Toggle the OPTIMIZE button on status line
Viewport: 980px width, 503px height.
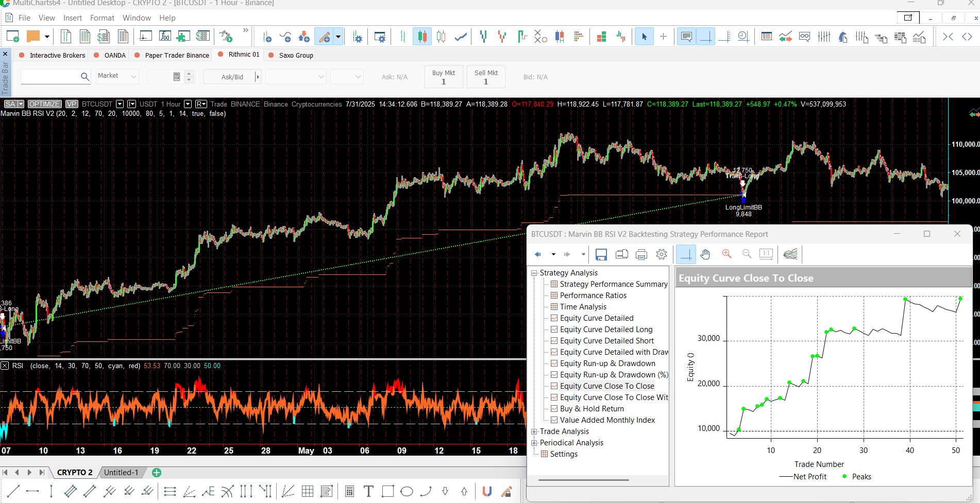point(45,104)
